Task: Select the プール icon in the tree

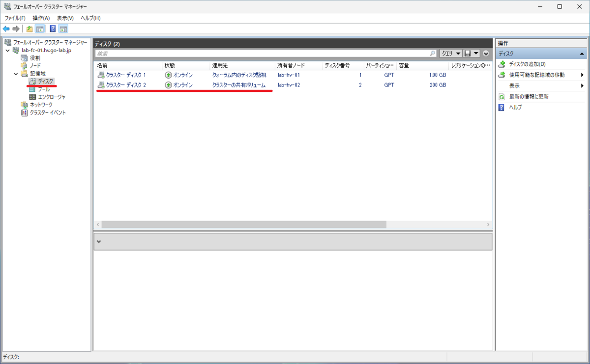Action: [33, 89]
